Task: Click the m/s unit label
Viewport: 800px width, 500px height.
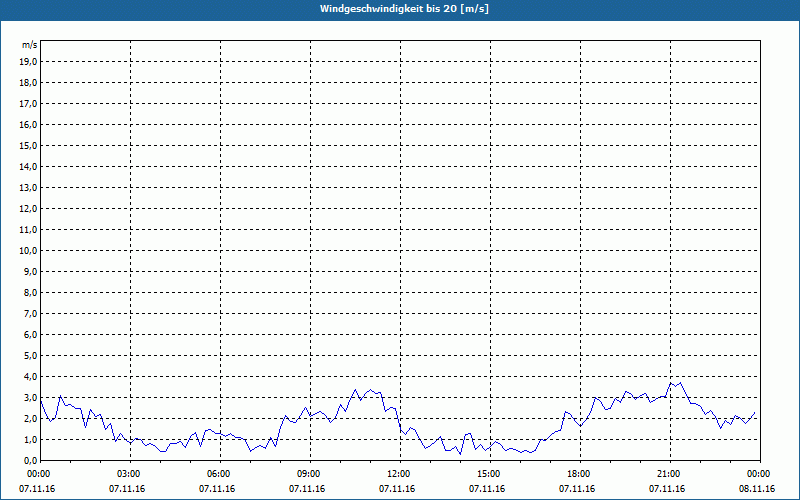Action: [30, 45]
